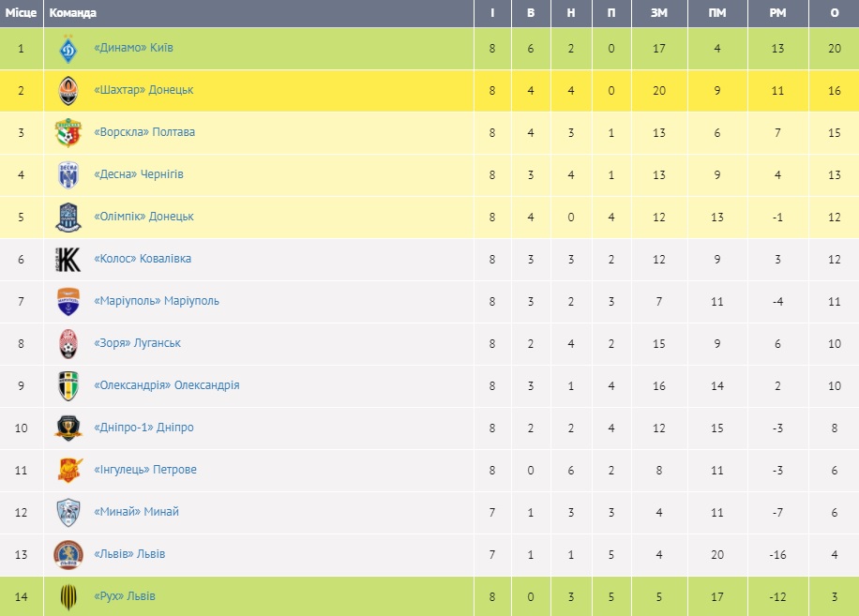The image size is (859, 616).
Task: Click the Inhulets Petrove orange logo
Action: (x=68, y=470)
